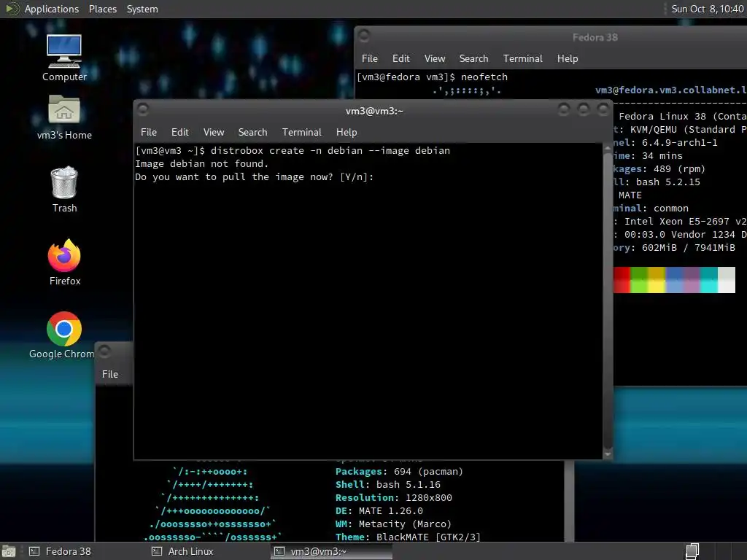Click 'bash 5.2.15' in Fedora 38 window
Image resolution: width=747 pixels, height=560 pixels.
668,182
